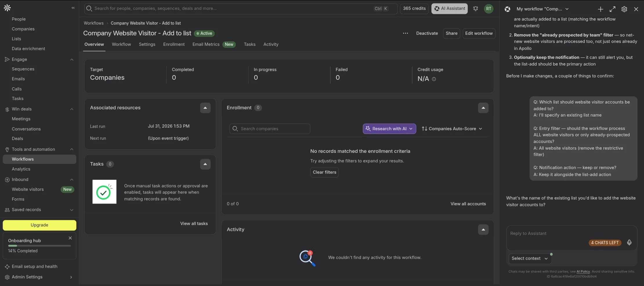Dismiss the Onboarding hub card
Screen dimensions: 644x286
click(x=70, y=238)
